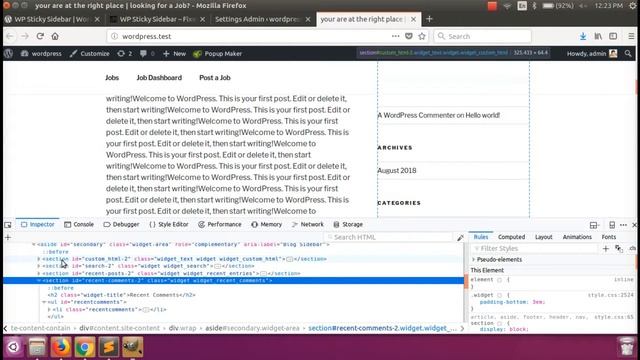The image size is (640, 360).
Task: Expand section custom_html-2 node
Action: [39, 259]
